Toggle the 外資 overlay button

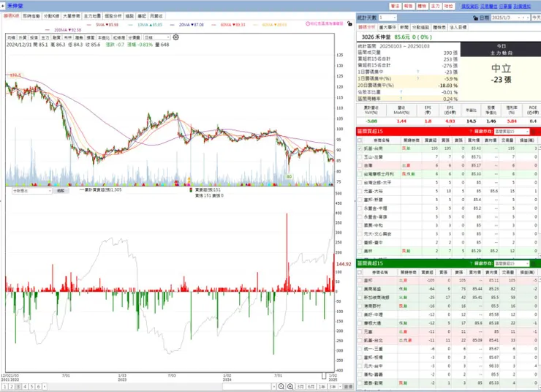pos(23,37)
